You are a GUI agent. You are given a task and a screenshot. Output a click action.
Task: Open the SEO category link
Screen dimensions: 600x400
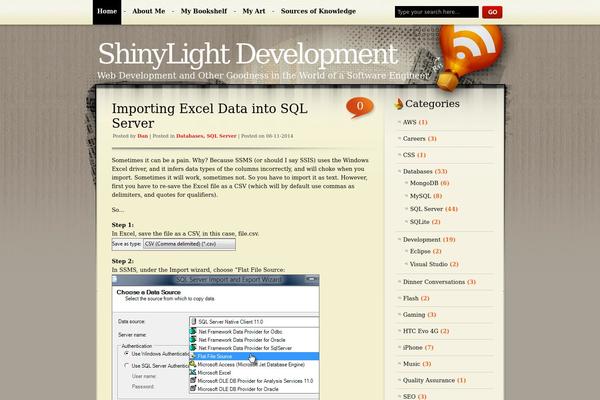click(409, 397)
